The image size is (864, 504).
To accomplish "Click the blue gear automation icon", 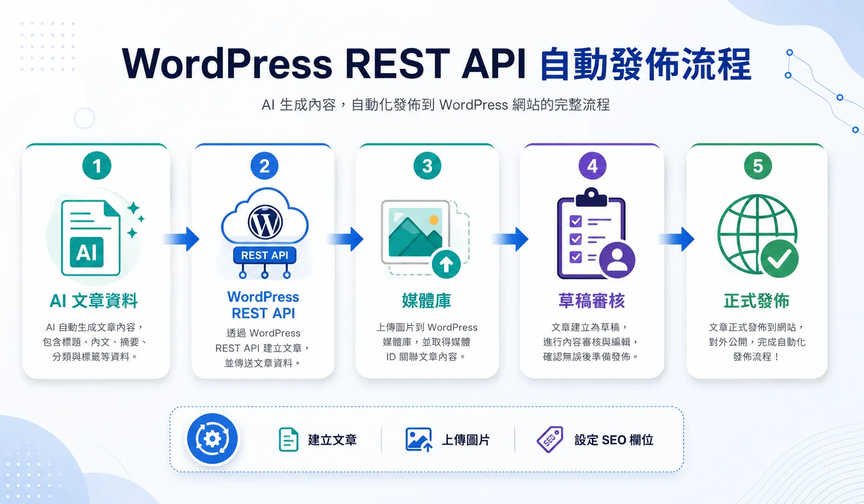I will 213,439.
